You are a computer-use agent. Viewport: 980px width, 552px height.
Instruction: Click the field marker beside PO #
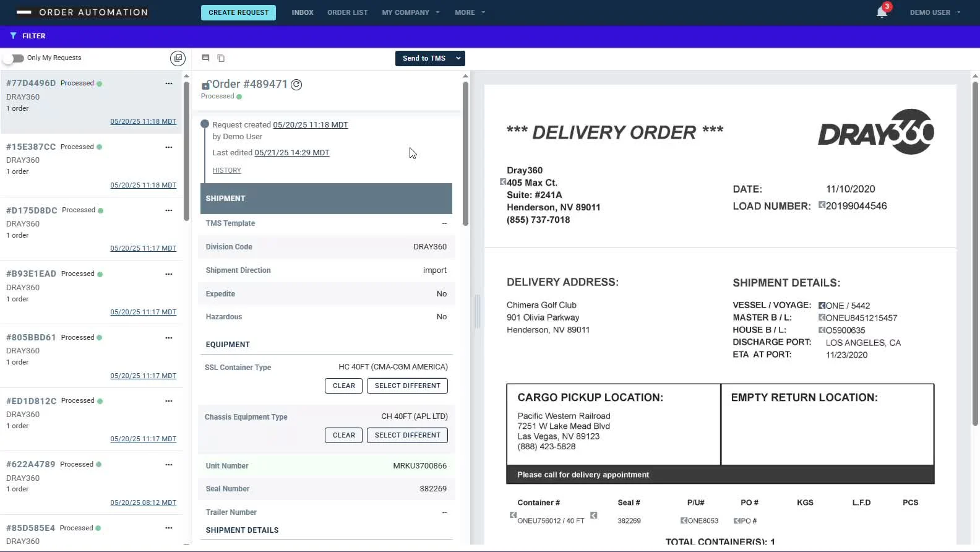737,520
